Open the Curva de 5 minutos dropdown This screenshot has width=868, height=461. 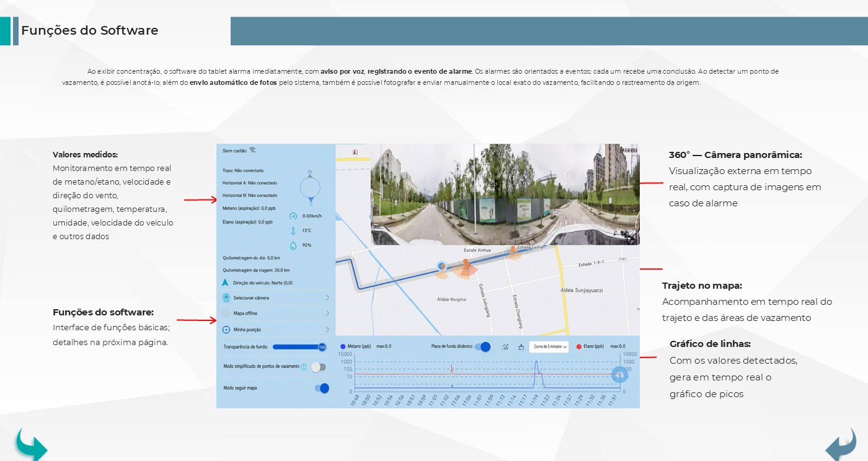(549, 347)
